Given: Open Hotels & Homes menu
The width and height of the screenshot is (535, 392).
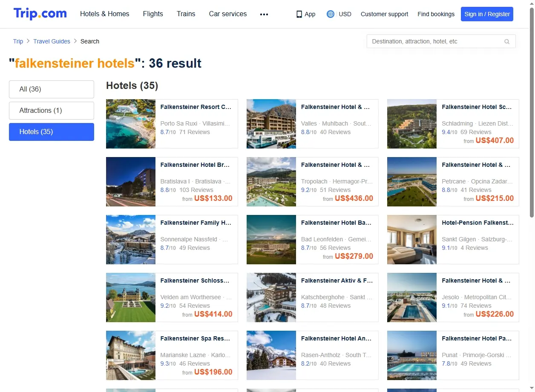Looking at the screenshot, I should click(105, 14).
